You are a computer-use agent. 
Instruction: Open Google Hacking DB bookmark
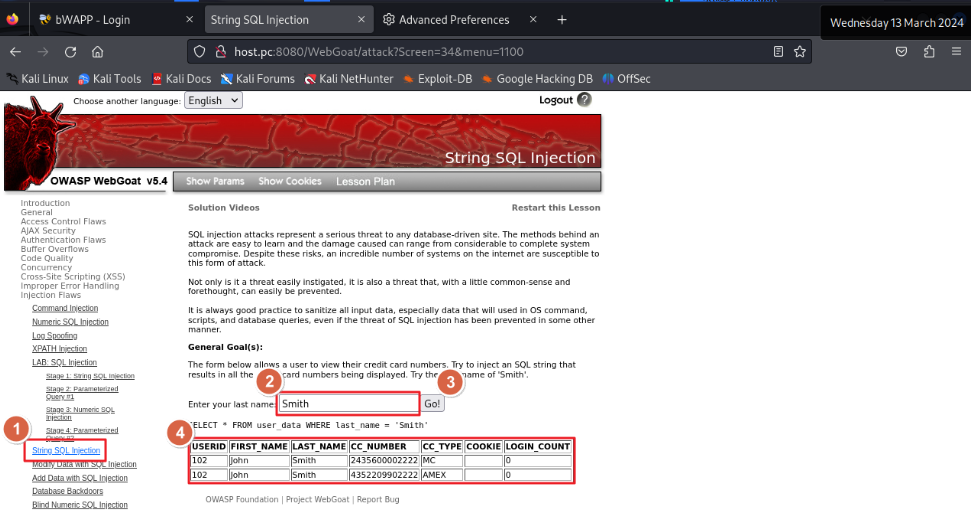538,79
